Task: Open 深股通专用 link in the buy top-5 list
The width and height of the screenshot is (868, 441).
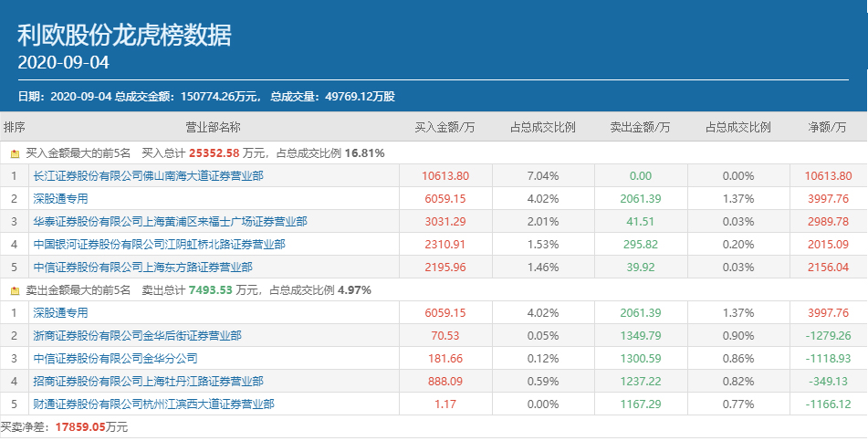Action: pos(60,199)
